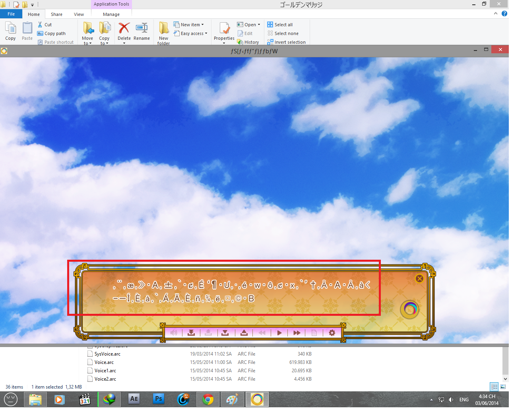This screenshot has height=420, width=512.
Task: Open the File tab in Explorer
Action: pyautogui.click(x=11, y=14)
